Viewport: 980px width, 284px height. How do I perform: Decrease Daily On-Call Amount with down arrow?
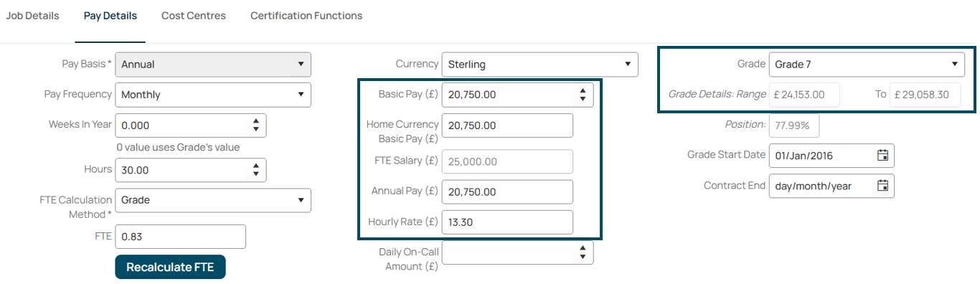(583, 256)
